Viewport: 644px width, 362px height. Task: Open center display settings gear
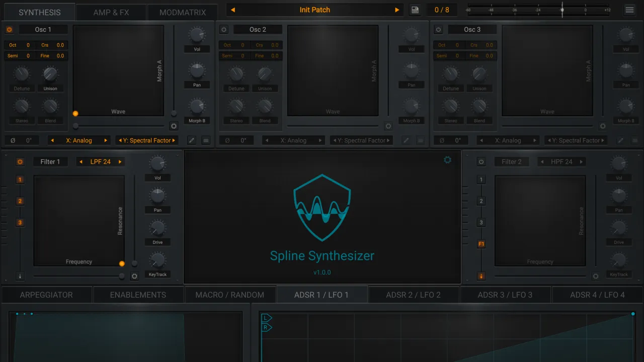pyautogui.click(x=447, y=160)
